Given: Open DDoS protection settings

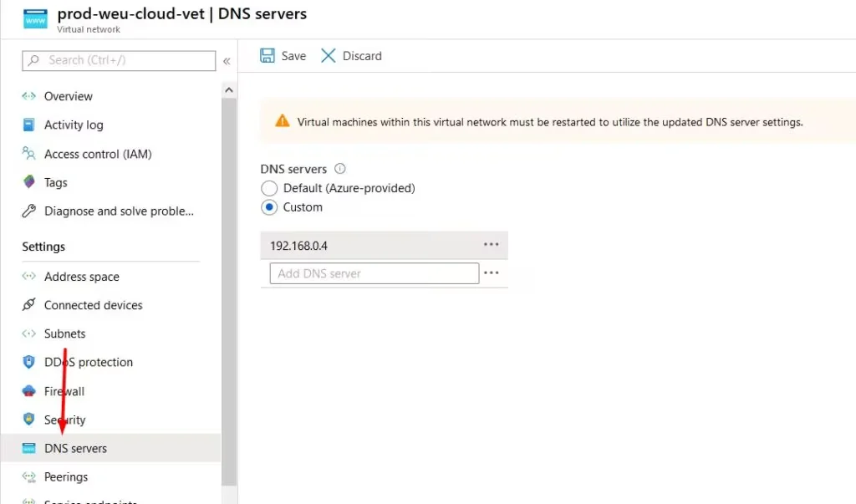Looking at the screenshot, I should pyautogui.click(x=28, y=362).
